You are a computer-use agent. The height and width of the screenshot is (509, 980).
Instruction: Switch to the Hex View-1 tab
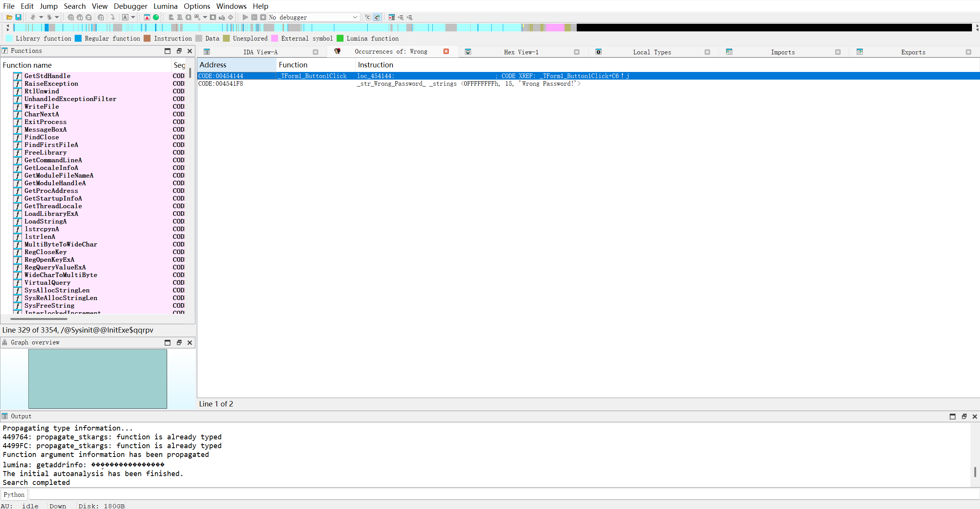[x=521, y=52]
